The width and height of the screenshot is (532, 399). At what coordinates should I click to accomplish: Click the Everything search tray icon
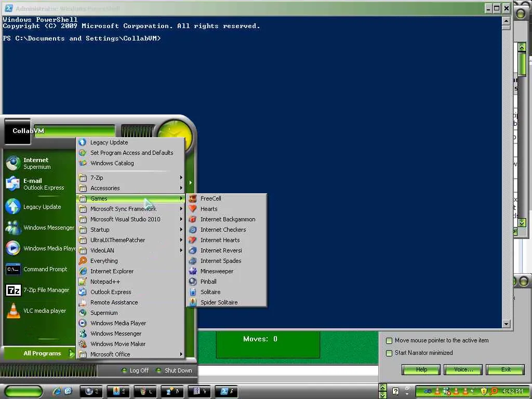[494, 392]
